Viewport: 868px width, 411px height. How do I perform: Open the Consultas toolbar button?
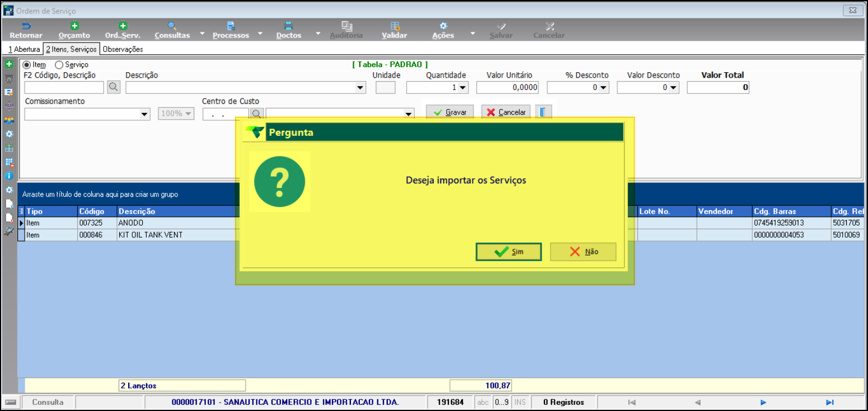(172, 30)
